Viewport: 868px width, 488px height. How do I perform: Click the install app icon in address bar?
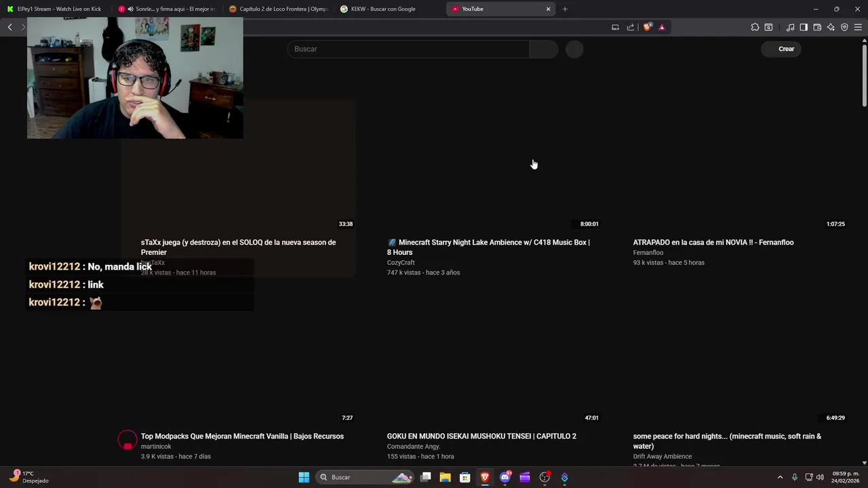pyautogui.click(x=615, y=27)
